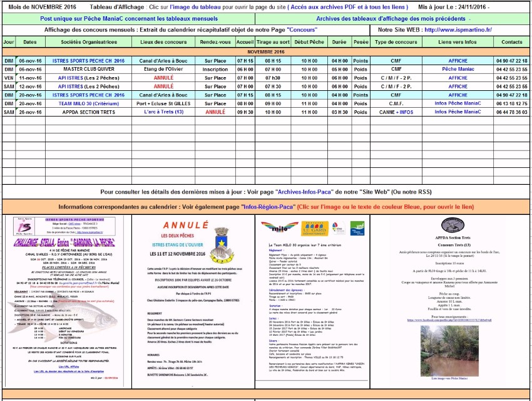Click AFFICHE in the 11-nov-16 row
The height and width of the screenshot is (401, 532).
pyautogui.click(x=458, y=78)
